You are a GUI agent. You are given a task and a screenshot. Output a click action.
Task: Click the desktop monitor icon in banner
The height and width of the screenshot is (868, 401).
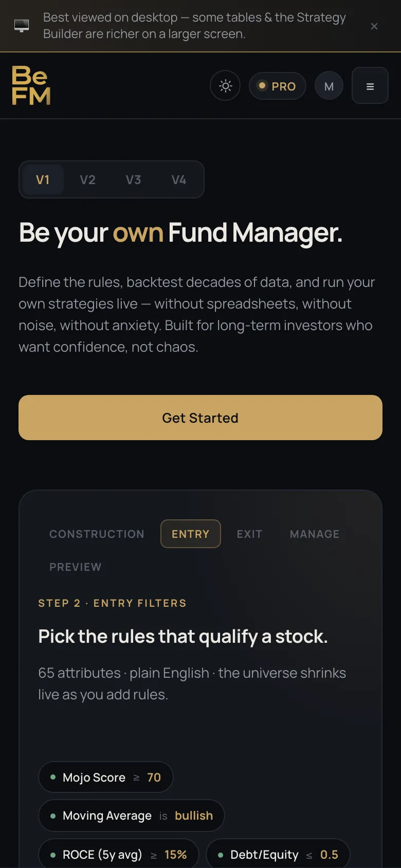22,26
